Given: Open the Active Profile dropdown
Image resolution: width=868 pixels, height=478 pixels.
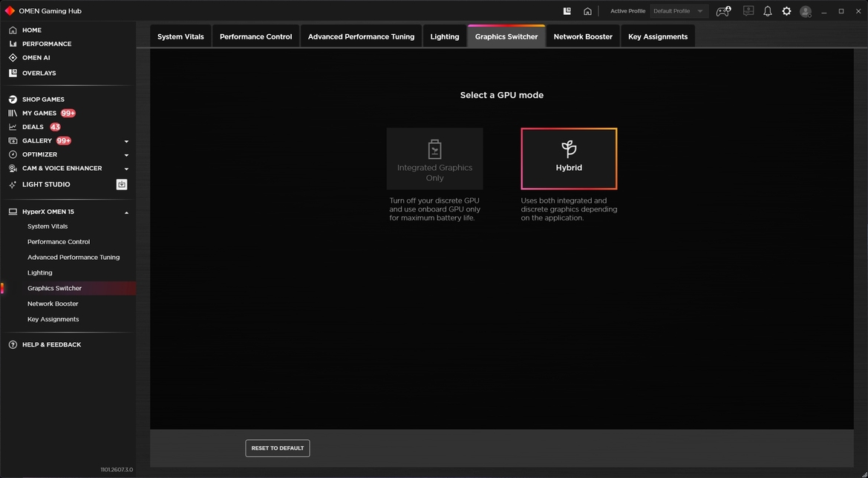Looking at the screenshot, I should [679, 11].
